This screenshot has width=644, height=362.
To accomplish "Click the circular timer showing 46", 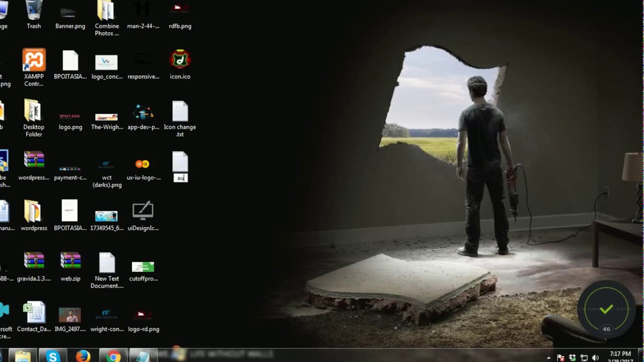I will (606, 329).
